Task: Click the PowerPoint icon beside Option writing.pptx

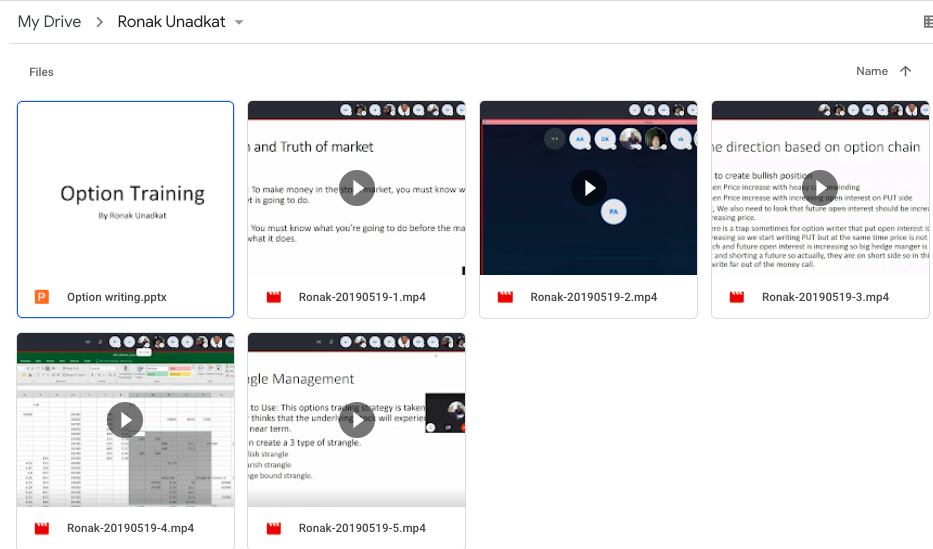Action: tap(42, 297)
